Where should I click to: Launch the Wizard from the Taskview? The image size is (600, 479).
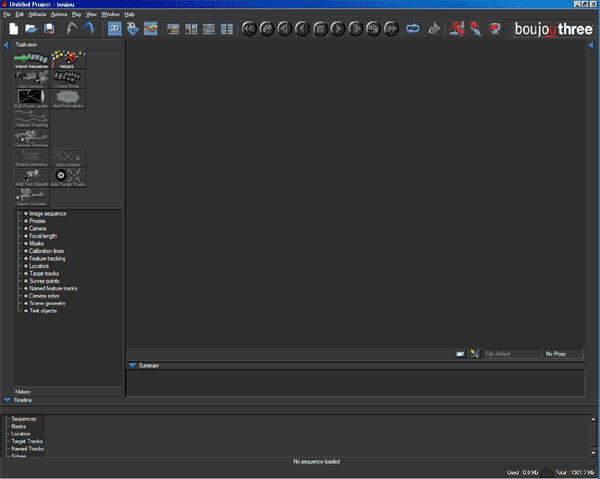[x=68, y=59]
